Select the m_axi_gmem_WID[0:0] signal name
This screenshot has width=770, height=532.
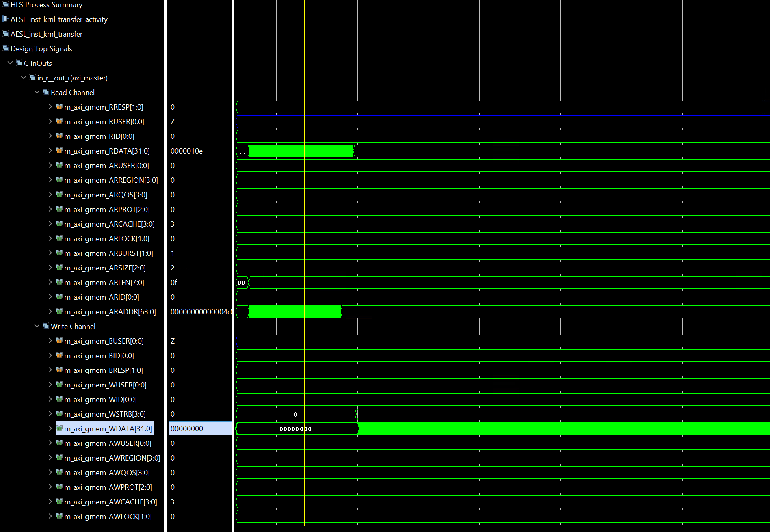click(x=100, y=399)
